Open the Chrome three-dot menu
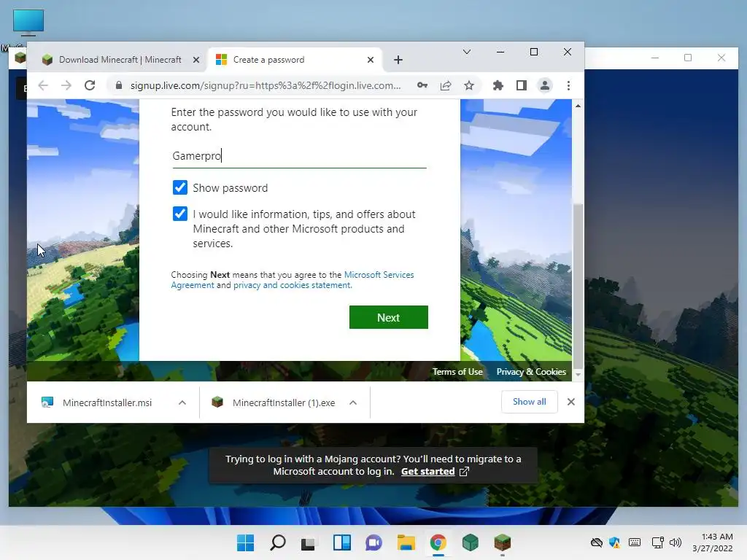 point(568,86)
